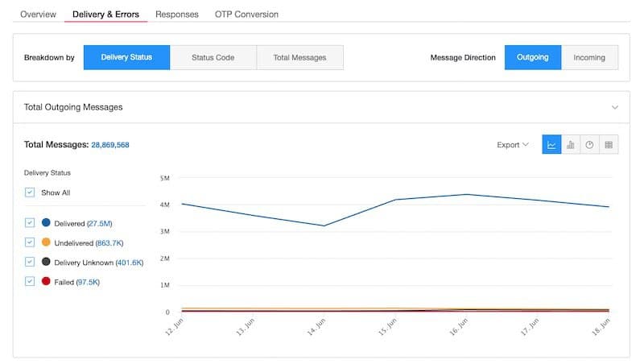Viewport: 644px width, 364px height.
Task: Switch to line chart view
Action: pos(551,145)
